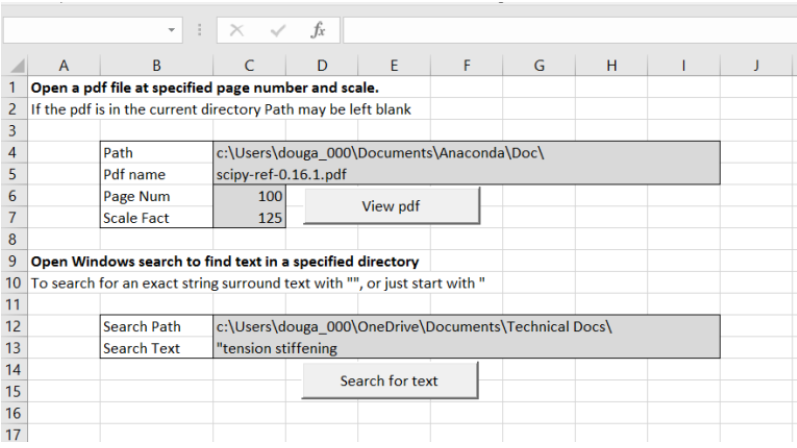Select the Search Path value cell
Image resolution: width=797 pixels, height=448 pixels.
pyautogui.click(x=466, y=327)
